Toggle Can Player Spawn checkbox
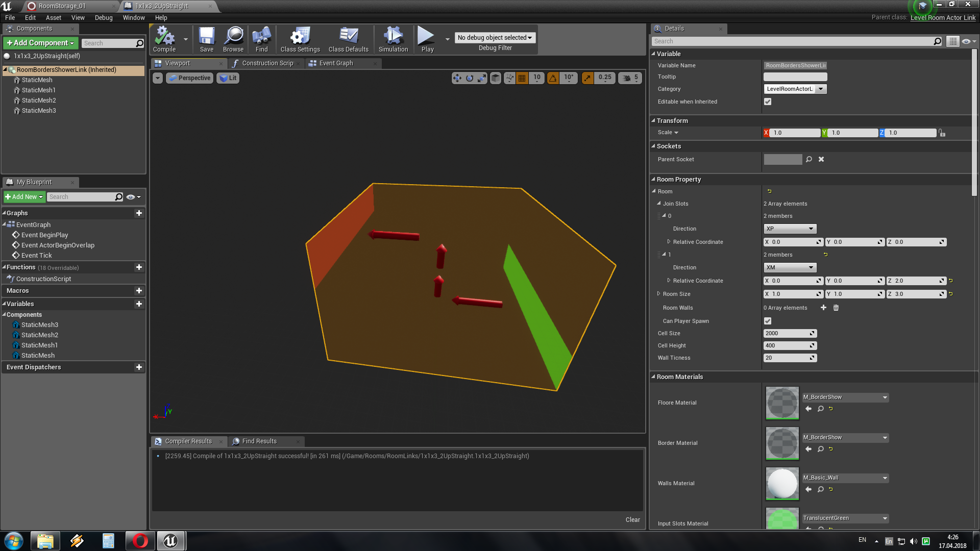The image size is (980, 551). click(x=768, y=321)
